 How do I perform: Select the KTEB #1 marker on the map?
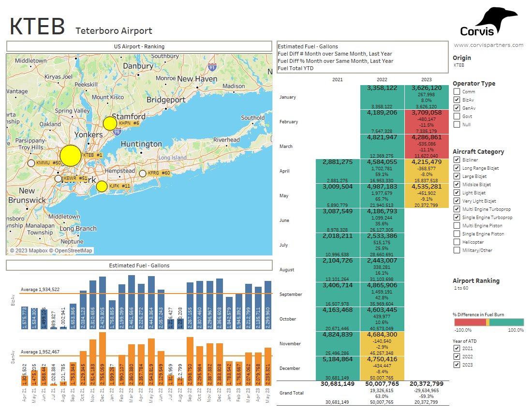pos(71,155)
